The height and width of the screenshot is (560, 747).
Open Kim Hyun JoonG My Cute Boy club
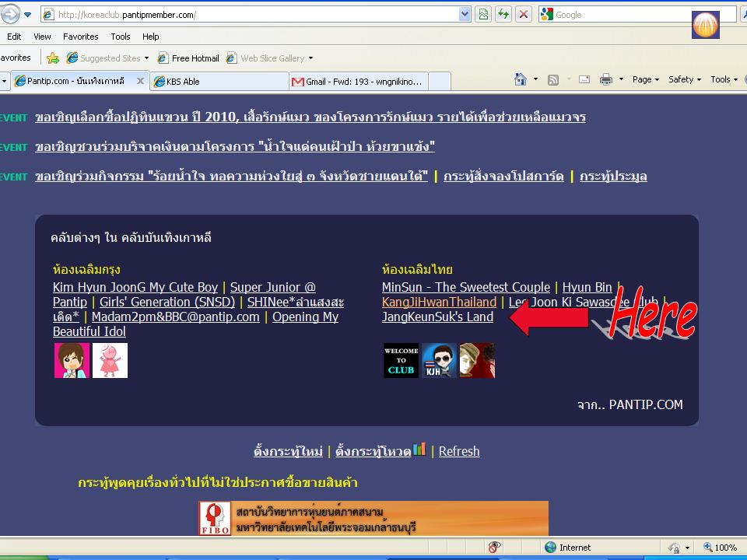tap(135, 287)
